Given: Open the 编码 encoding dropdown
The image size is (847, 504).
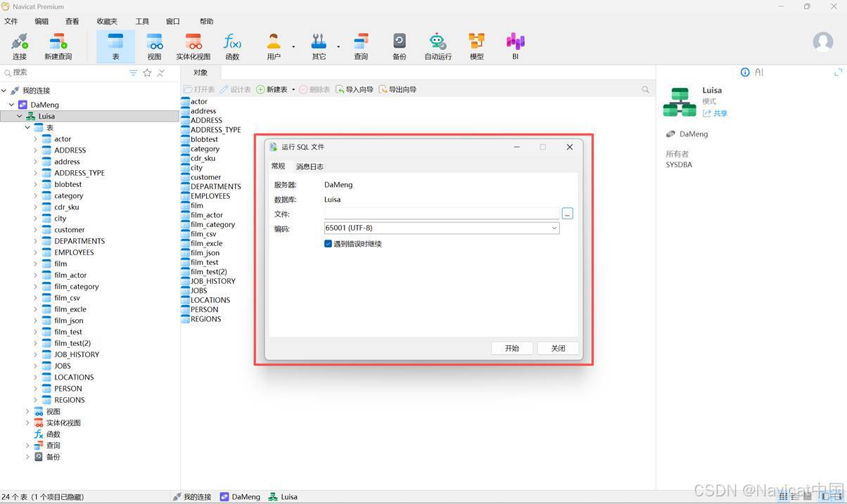Looking at the screenshot, I should click(x=442, y=228).
